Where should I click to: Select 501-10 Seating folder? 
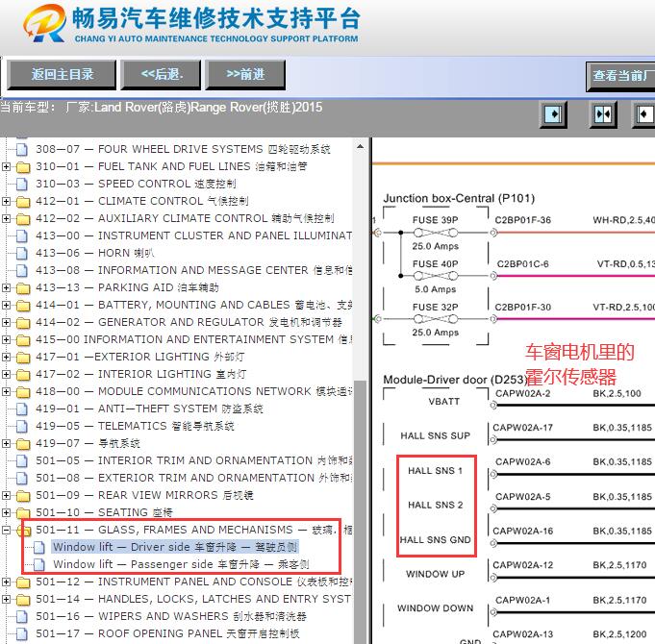104,512
